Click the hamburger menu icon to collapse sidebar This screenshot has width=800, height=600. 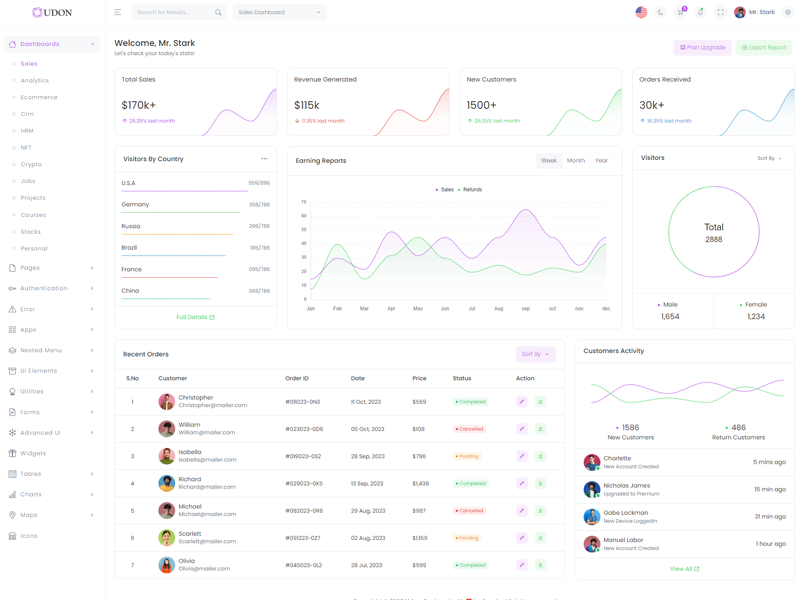pos(117,12)
